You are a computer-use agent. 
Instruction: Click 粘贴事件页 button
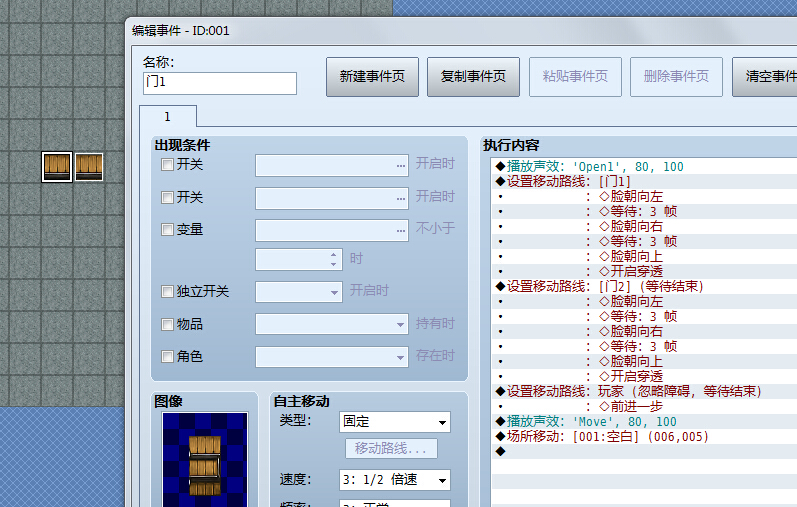pos(575,77)
